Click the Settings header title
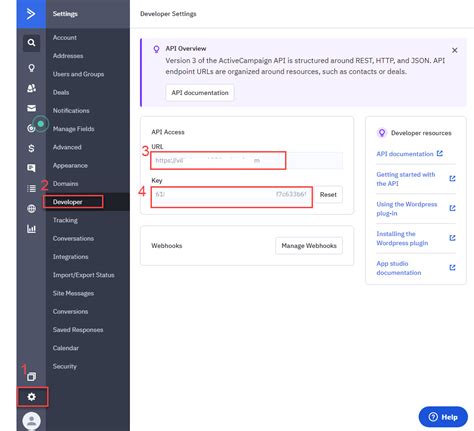Viewport: 474px width, 431px height. (65, 14)
